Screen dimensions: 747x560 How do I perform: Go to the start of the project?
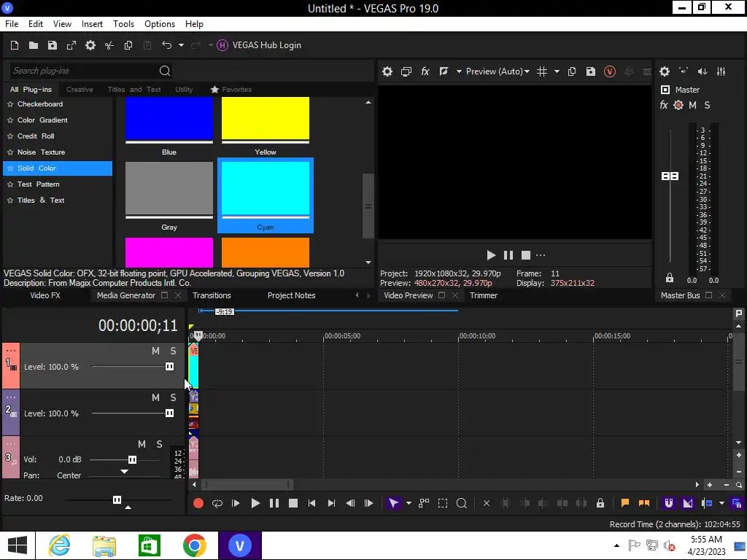coord(311,503)
